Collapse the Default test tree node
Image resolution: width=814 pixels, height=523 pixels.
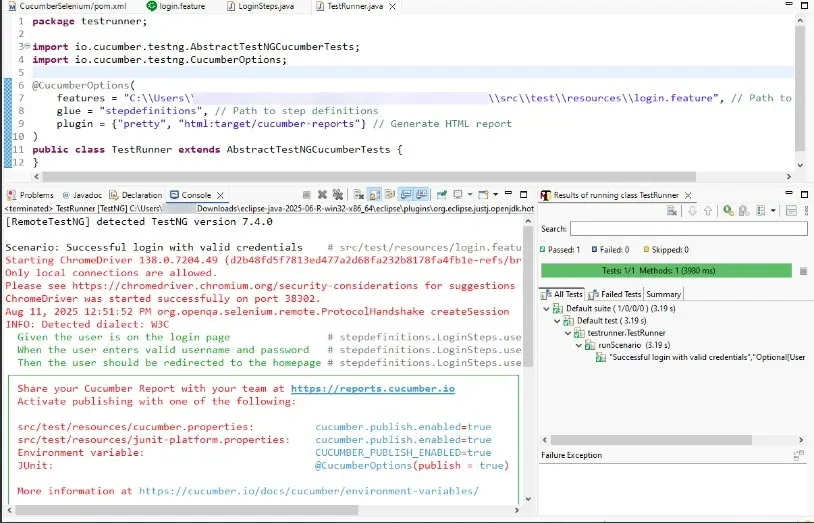tap(557, 321)
